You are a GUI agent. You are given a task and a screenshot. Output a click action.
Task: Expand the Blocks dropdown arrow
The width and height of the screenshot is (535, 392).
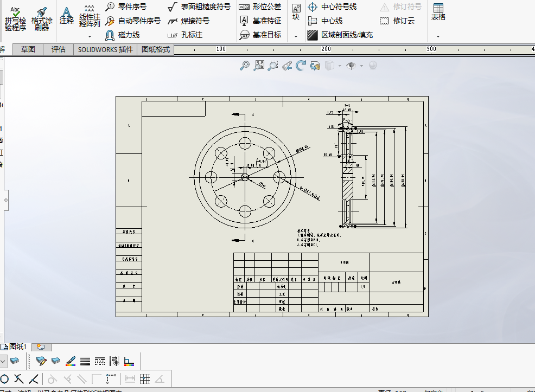pyautogui.click(x=296, y=36)
